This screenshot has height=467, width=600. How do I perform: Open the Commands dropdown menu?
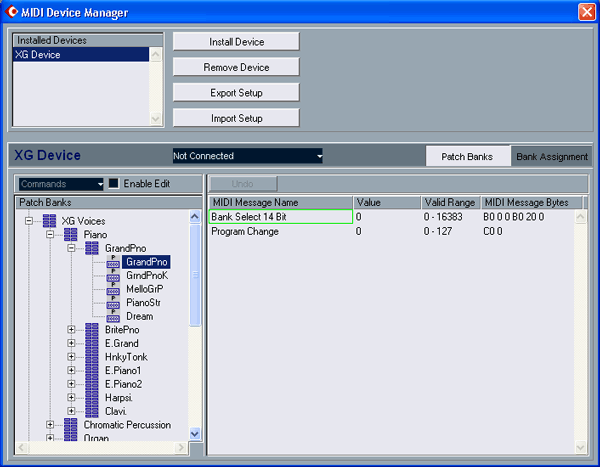[61, 184]
